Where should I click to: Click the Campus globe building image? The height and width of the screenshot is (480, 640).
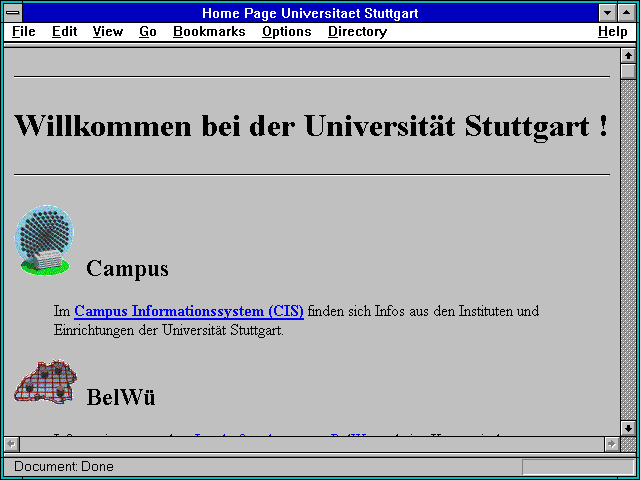(x=44, y=240)
